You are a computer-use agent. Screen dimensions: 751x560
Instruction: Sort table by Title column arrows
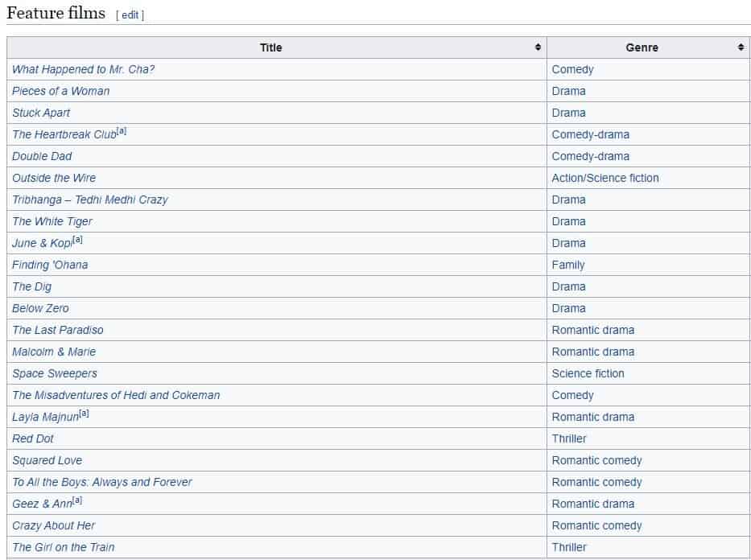pyautogui.click(x=538, y=47)
